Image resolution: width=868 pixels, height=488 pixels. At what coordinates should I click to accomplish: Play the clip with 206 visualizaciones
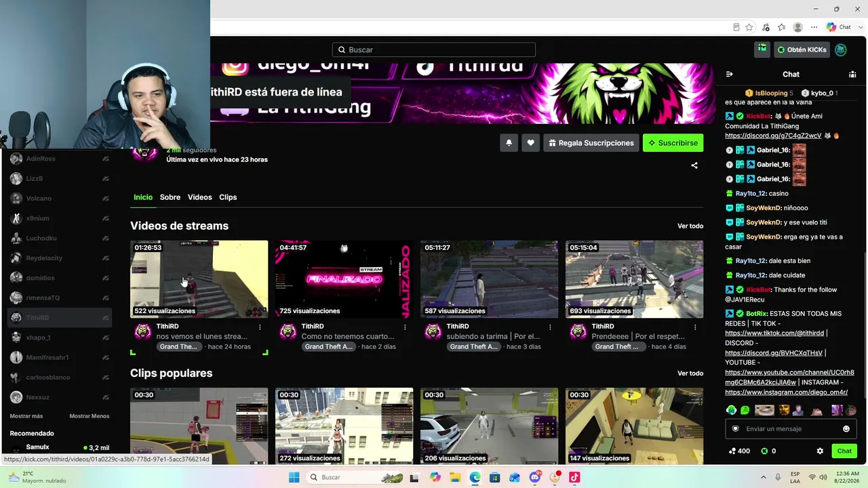[x=490, y=426]
